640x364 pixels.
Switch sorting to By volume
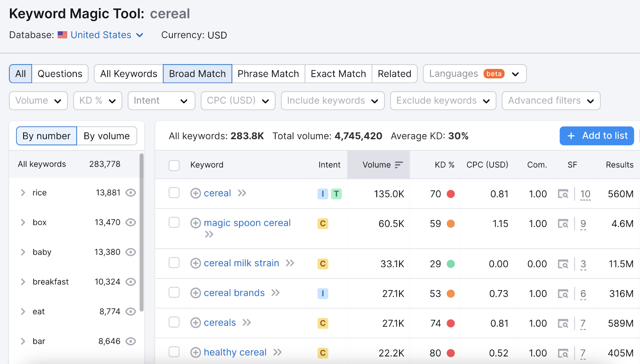pyautogui.click(x=106, y=136)
